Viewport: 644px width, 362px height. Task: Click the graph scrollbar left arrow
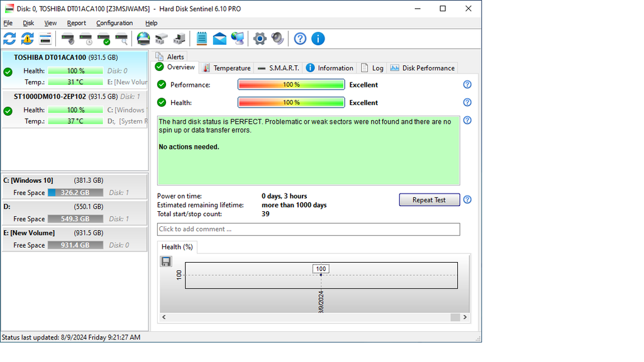pyautogui.click(x=164, y=317)
